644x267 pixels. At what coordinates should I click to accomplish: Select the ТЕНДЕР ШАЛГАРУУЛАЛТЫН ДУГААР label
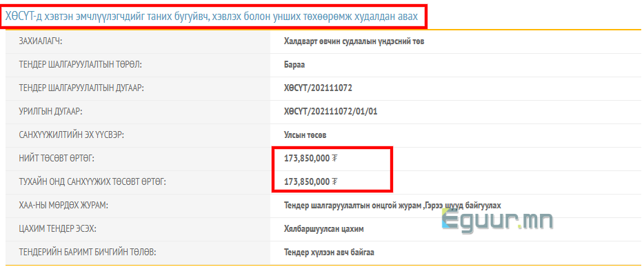[81, 88]
